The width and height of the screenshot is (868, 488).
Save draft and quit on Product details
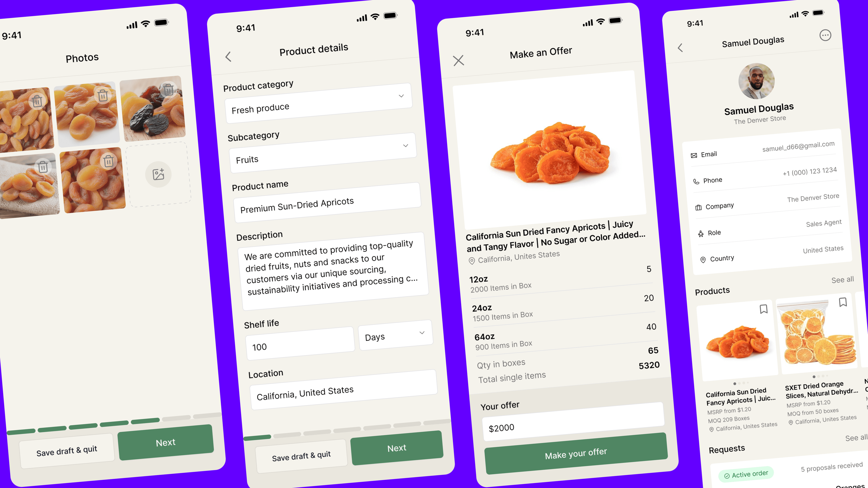(301, 456)
